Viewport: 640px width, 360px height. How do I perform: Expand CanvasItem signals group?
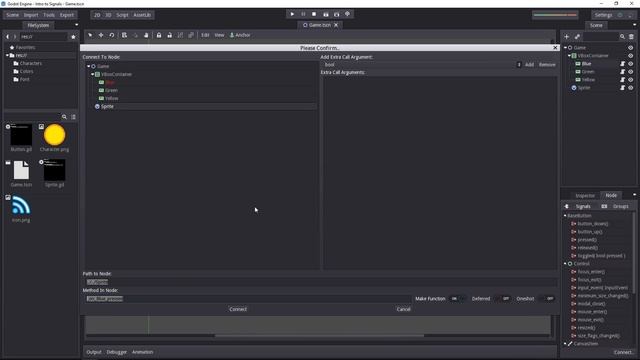[565, 344]
